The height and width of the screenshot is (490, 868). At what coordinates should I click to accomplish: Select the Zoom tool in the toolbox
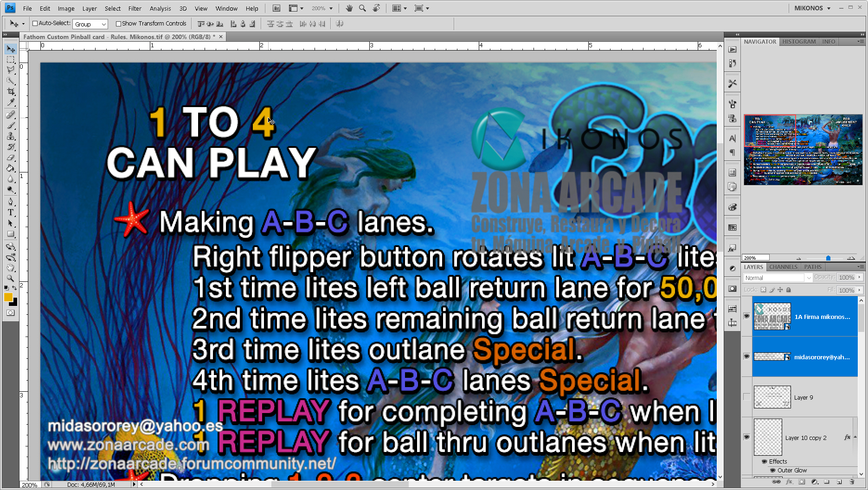[11, 278]
